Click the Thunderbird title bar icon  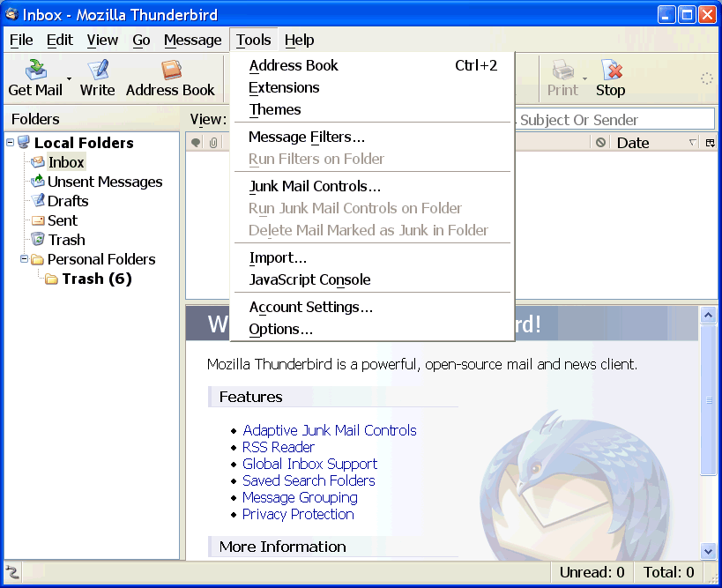point(11,14)
